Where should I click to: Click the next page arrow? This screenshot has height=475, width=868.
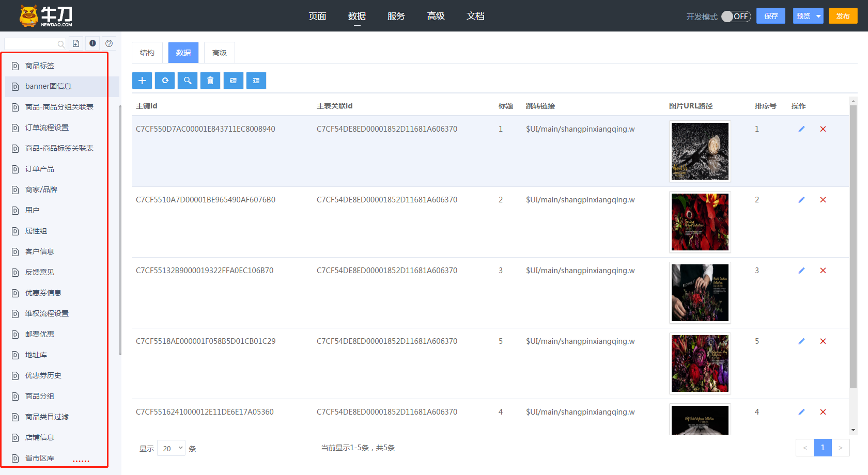click(x=841, y=448)
